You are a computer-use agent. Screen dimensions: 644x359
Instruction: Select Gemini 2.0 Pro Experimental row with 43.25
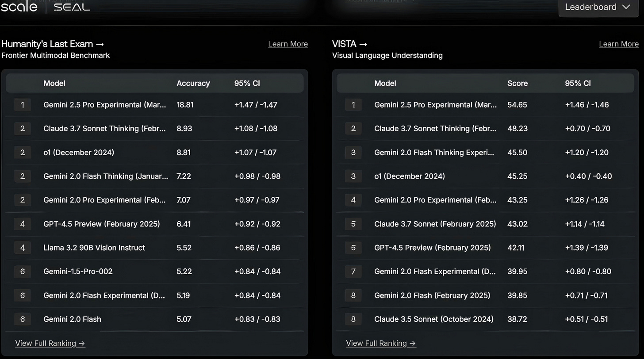[486, 200]
